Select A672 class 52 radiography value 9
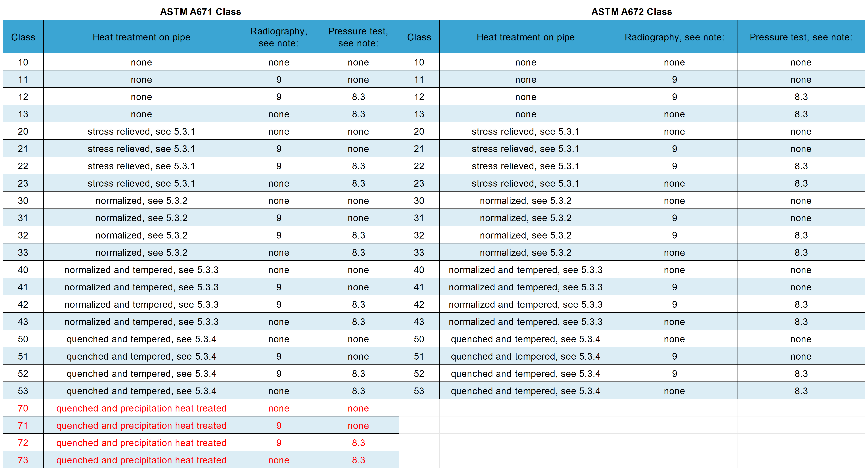The width and height of the screenshot is (868, 471). tap(675, 373)
